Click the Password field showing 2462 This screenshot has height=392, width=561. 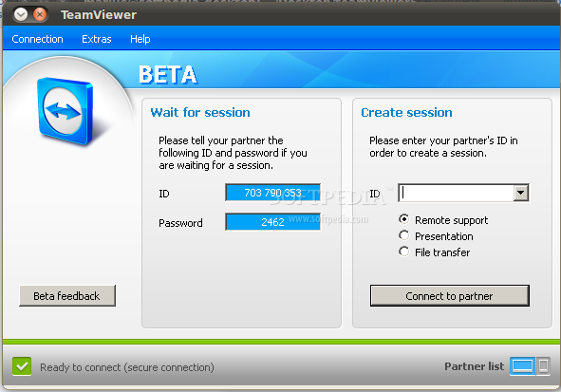272,222
